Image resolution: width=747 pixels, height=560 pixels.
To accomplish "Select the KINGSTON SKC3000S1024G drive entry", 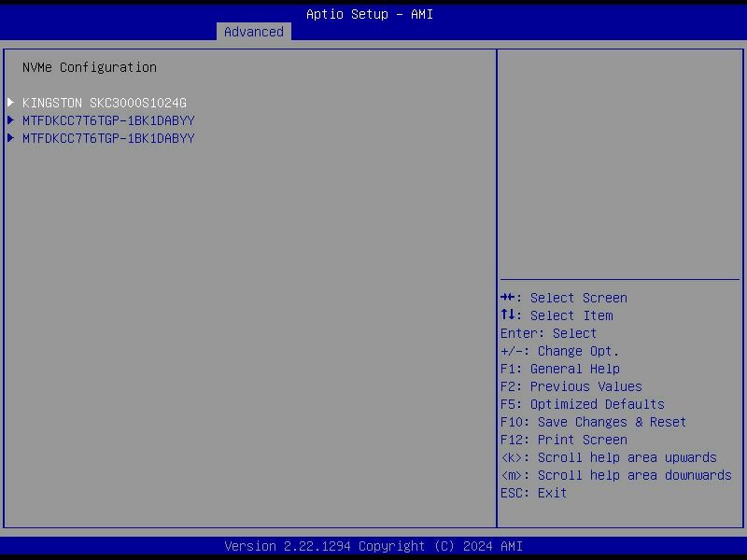I will click(105, 103).
